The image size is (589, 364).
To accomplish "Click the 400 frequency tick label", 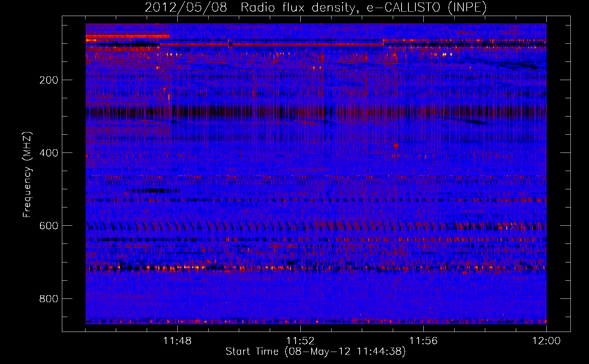I will point(49,153).
